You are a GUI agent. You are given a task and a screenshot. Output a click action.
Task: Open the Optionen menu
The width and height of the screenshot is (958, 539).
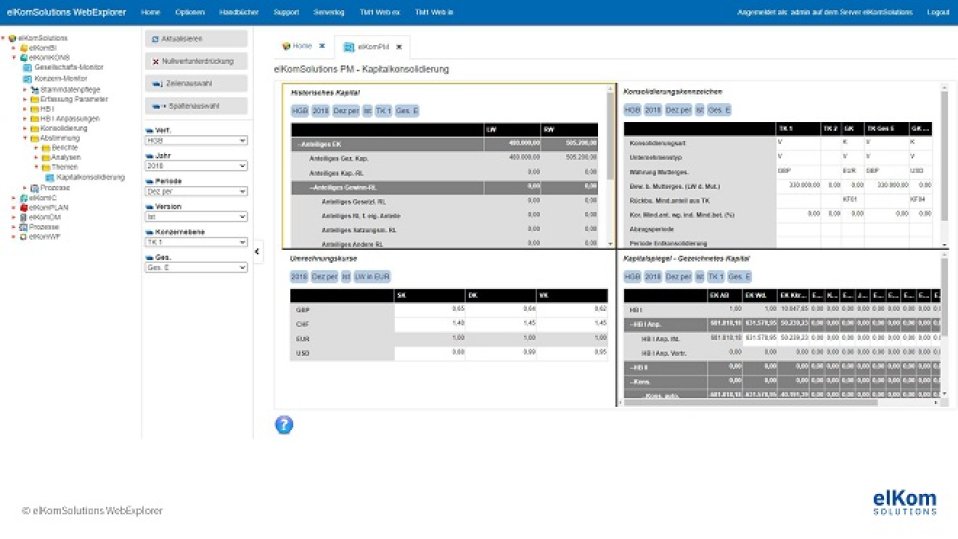189,12
